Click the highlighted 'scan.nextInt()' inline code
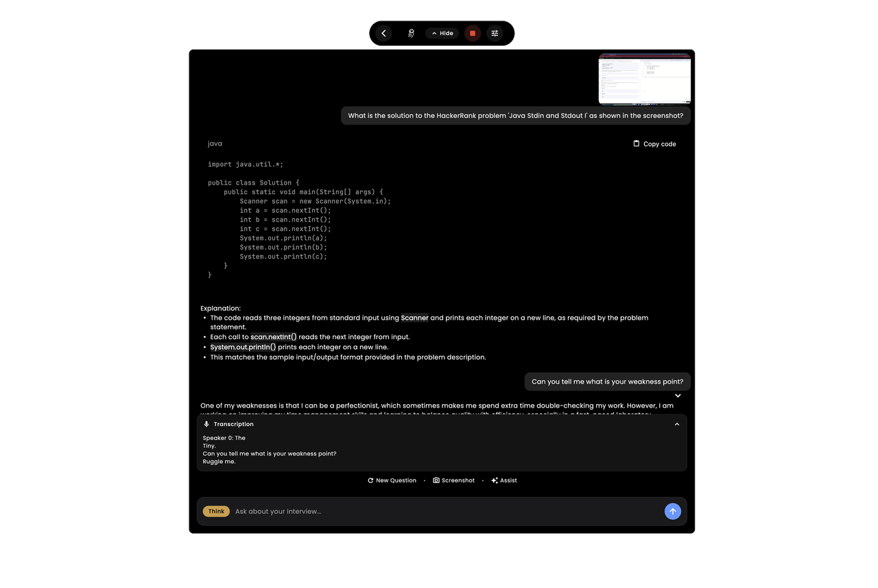 tap(274, 337)
